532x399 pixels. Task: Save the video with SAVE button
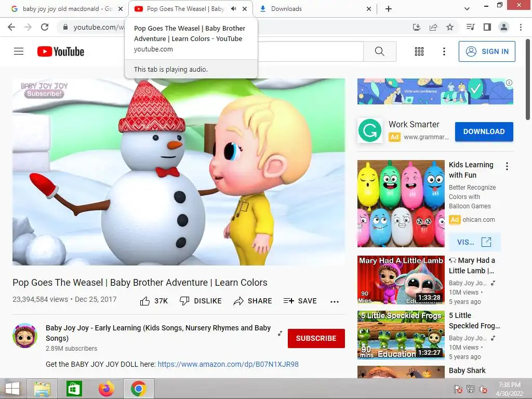[300, 301]
